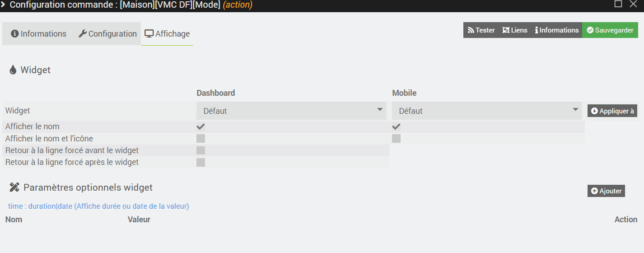Uncheck Mobile Afficher le nom checkbox
Screen dimensions: 644x253
coord(397,127)
